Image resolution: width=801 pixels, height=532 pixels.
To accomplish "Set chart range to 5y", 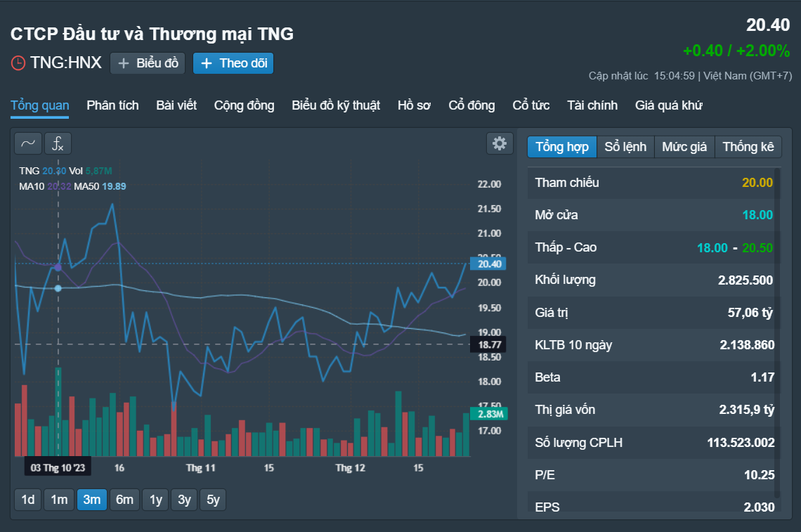I will (213, 500).
